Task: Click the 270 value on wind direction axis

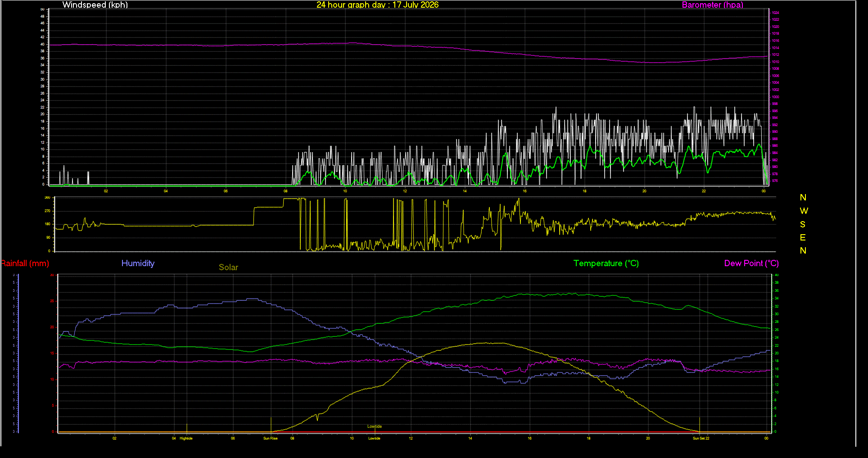Action: (x=47, y=211)
